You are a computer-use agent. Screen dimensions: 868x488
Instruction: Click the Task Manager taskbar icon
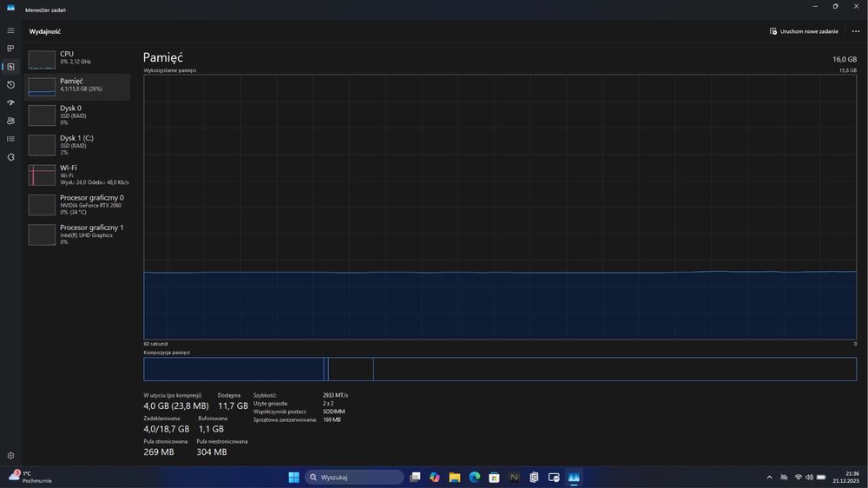coord(574,477)
